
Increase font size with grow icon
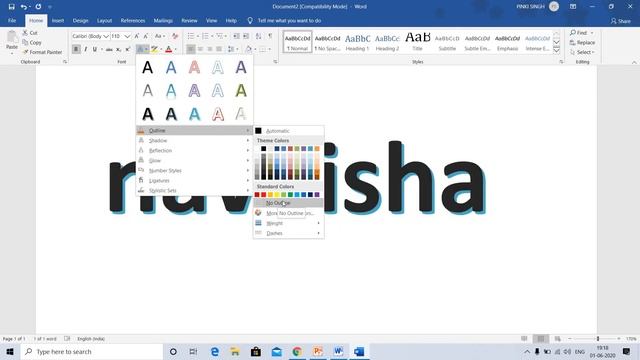click(x=137, y=36)
